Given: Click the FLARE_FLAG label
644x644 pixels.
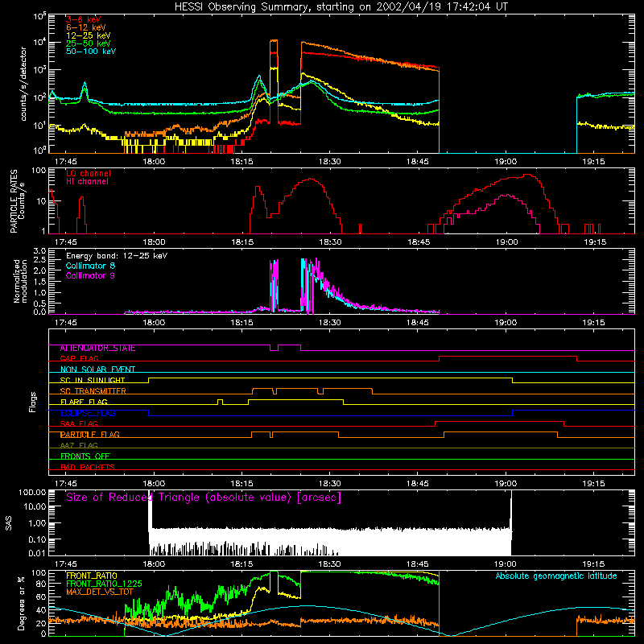Looking at the screenshot, I should click(x=84, y=402).
